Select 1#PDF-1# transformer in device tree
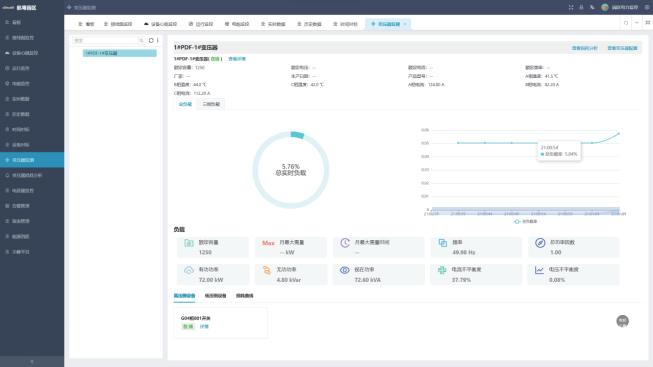653x367 pixels. [120, 53]
